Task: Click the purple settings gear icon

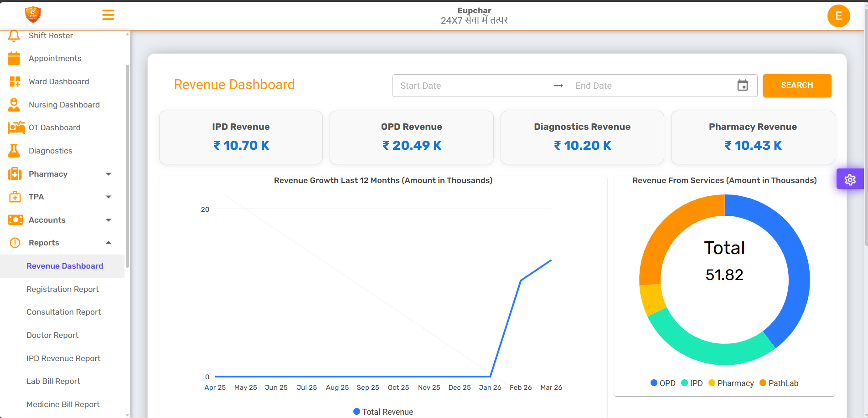Action: [x=850, y=179]
